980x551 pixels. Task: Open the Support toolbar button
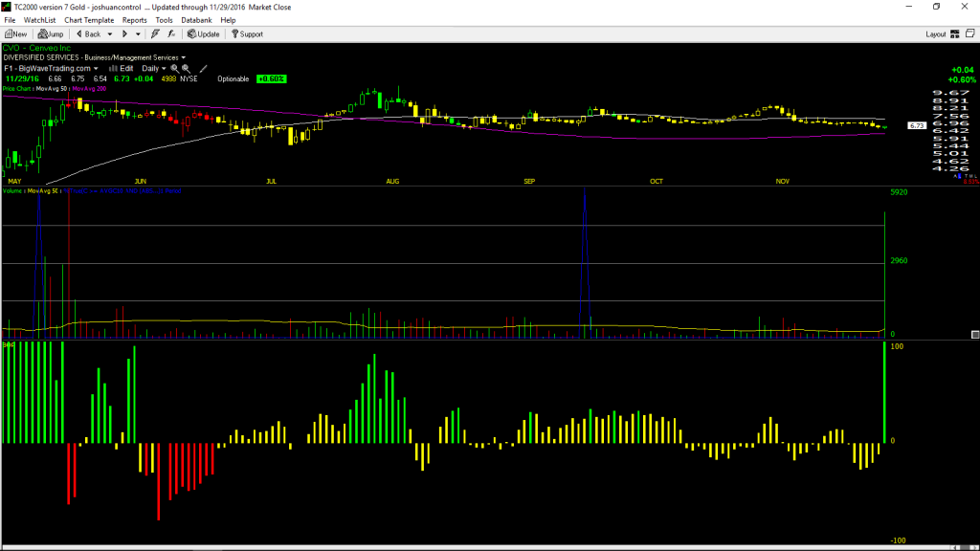point(248,34)
